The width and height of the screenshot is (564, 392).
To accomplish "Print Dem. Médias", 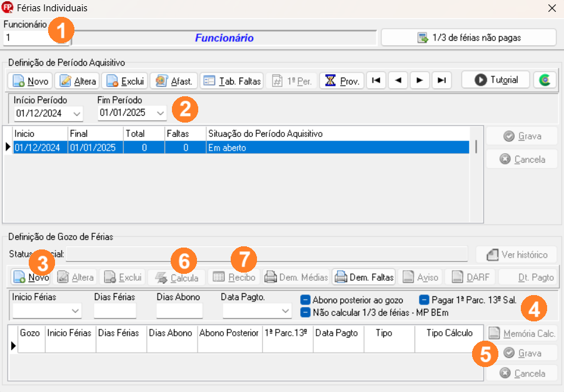I will tap(296, 278).
